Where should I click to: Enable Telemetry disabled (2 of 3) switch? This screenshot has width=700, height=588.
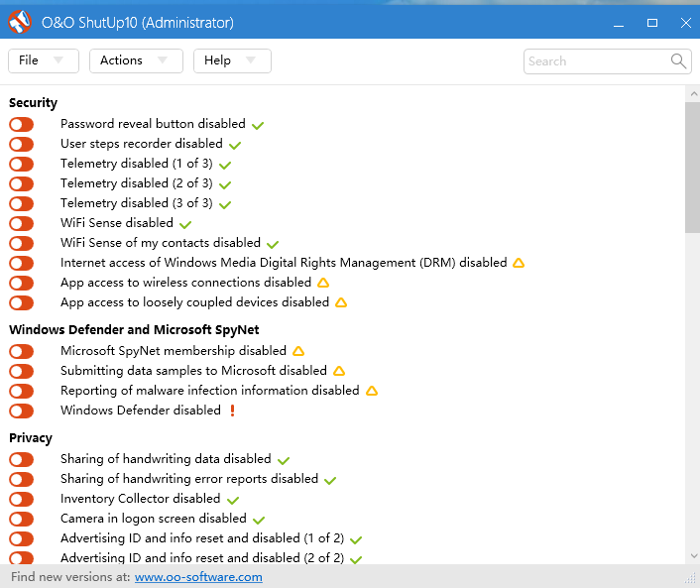[21, 184]
